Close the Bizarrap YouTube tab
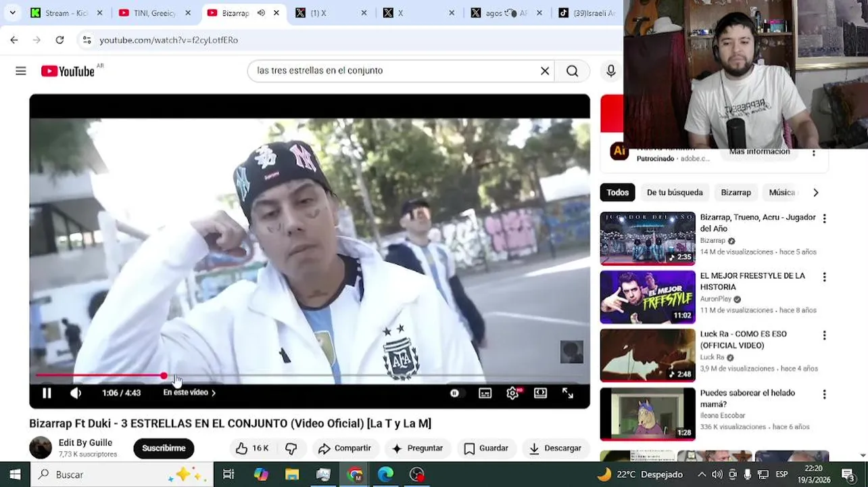 pyautogui.click(x=276, y=13)
